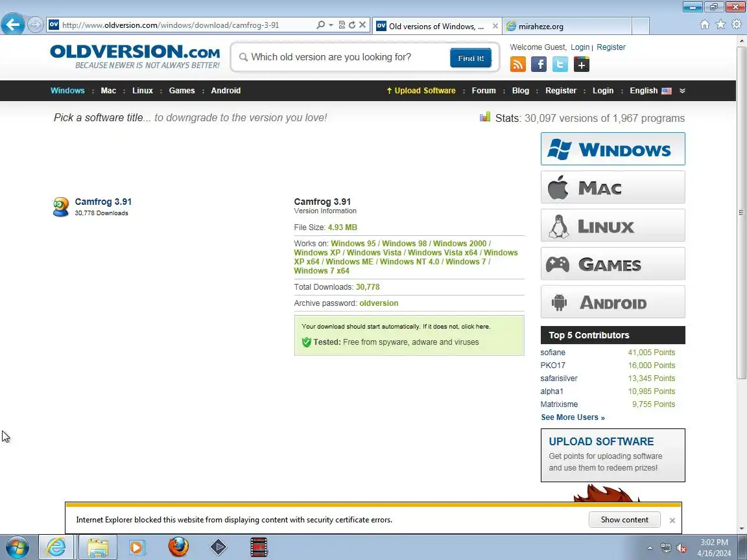Image resolution: width=747 pixels, height=560 pixels.
Task: Click the Camfrog application icon
Action: (61, 207)
